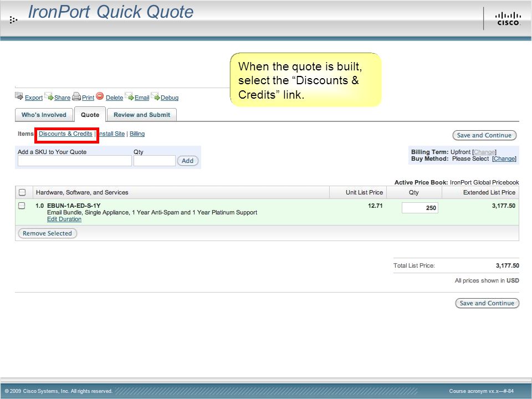
Task: Open the Install Site link
Action: tap(111, 134)
